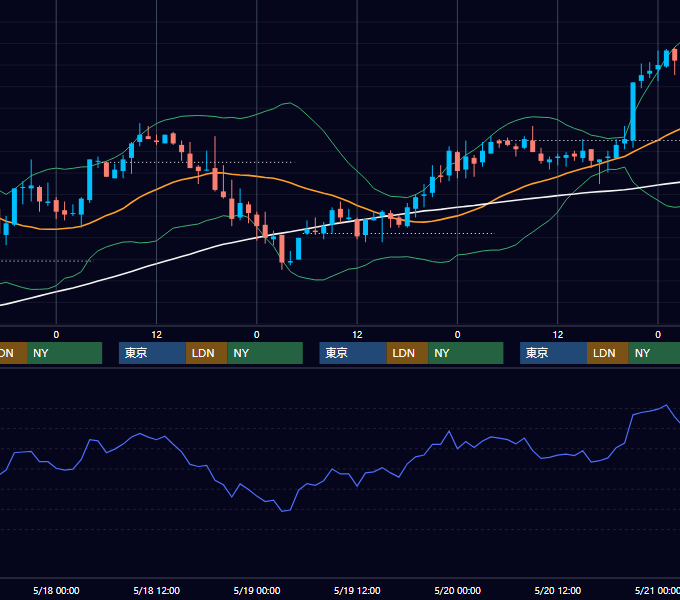Click the 5/19 12:00 date label
The width and height of the screenshot is (680, 600).
tap(357, 590)
